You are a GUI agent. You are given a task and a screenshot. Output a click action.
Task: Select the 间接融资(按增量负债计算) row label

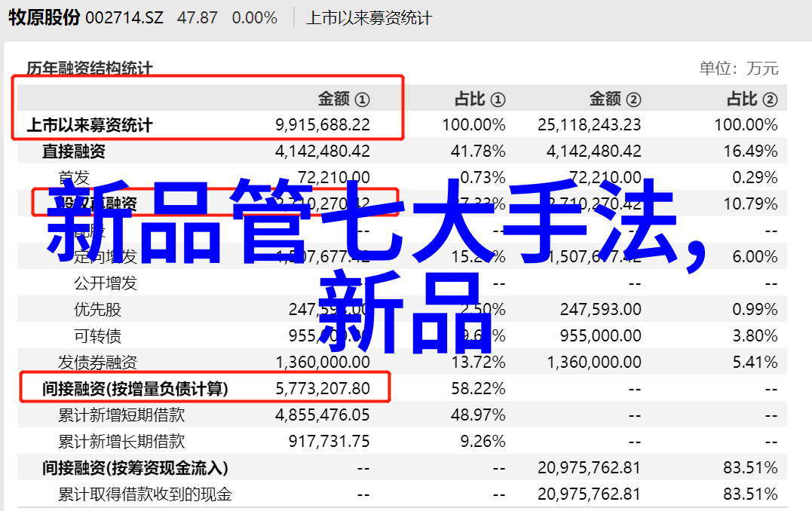135,389
